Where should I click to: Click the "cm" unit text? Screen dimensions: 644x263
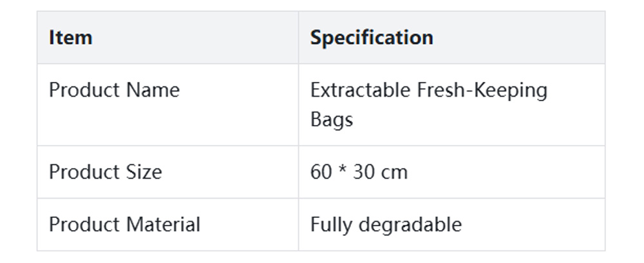pos(395,172)
